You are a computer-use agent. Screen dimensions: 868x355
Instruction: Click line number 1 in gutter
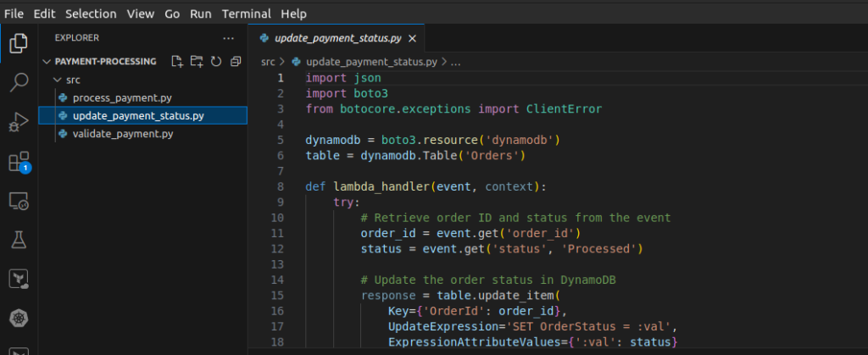pyautogui.click(x=281, y=77)
